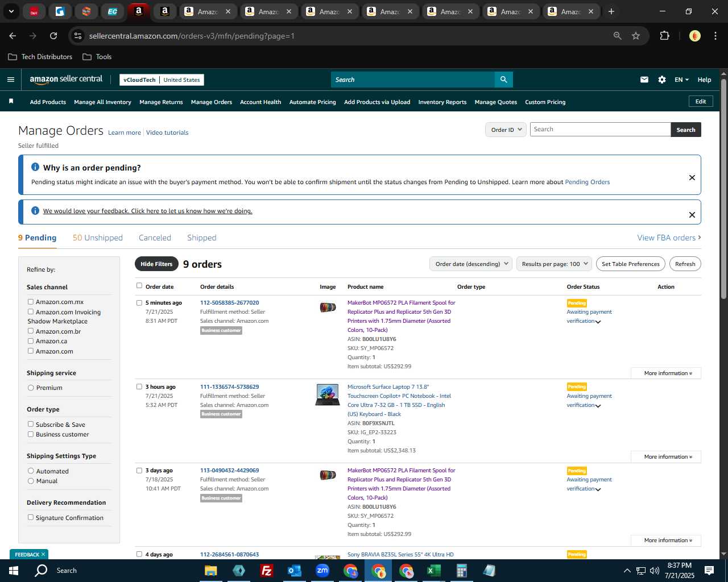Open order link 111-1336574-5738629
This screenshot has width=728, height=582.
230,386
